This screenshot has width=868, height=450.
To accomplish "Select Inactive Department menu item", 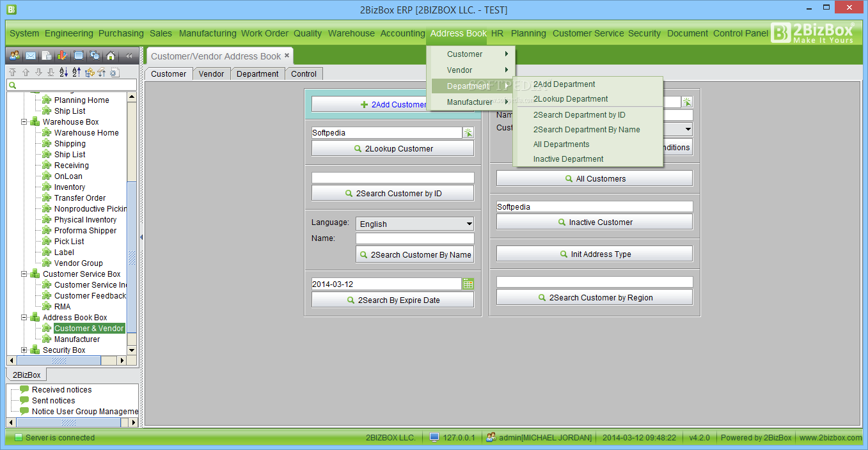I will point(588,159).
